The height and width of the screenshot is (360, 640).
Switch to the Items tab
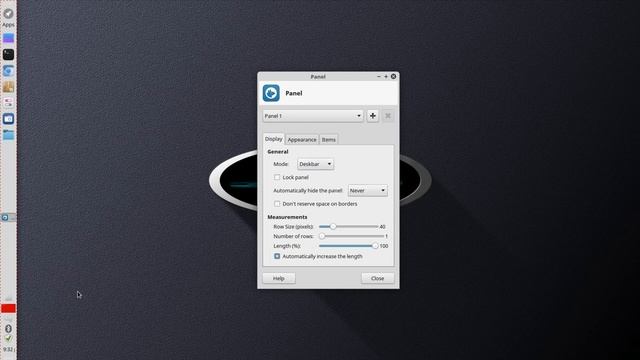click(329, 140)
